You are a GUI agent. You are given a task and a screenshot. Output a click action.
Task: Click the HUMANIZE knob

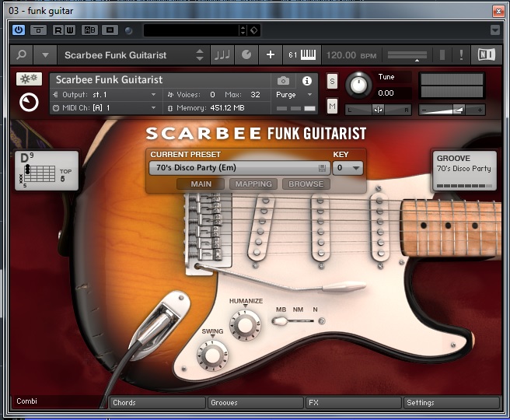pos(246,324)
